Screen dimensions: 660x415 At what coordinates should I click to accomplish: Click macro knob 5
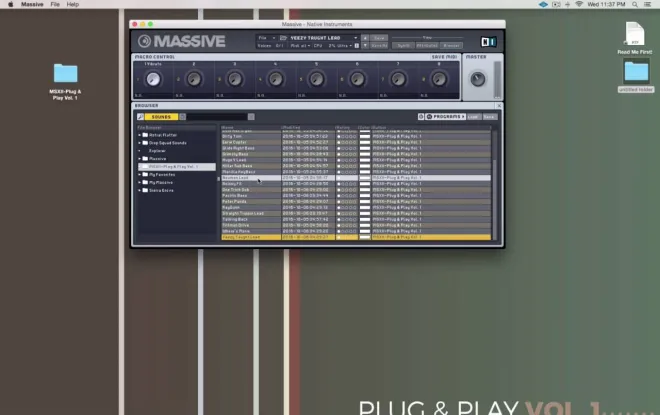(x=316, y=79)
